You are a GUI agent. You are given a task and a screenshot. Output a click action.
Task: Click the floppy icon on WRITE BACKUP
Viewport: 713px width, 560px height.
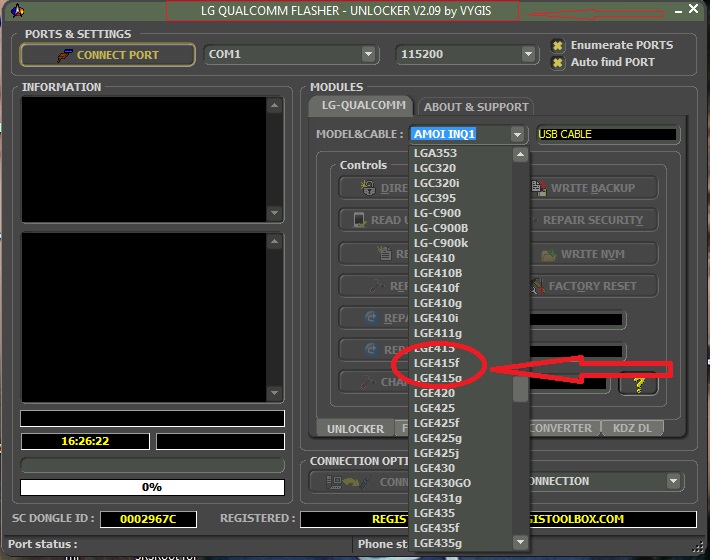coord(538,188)
